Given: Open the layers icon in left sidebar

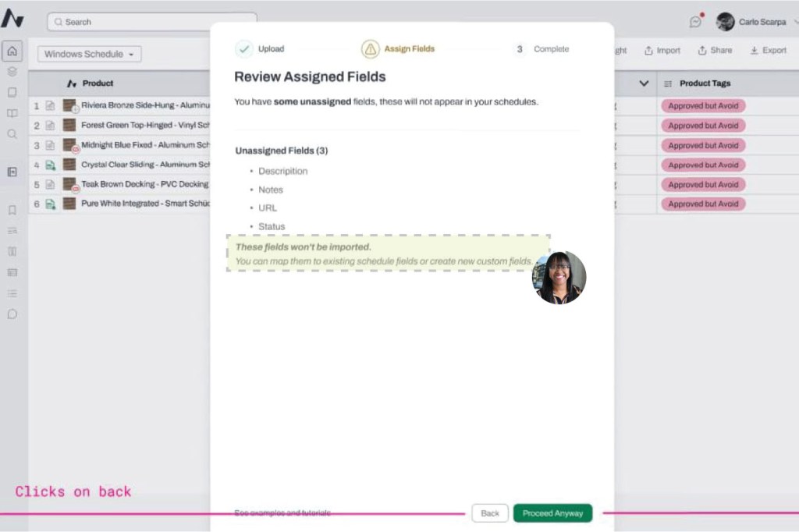Looking at the screenshot, I should tap(12, 72).
